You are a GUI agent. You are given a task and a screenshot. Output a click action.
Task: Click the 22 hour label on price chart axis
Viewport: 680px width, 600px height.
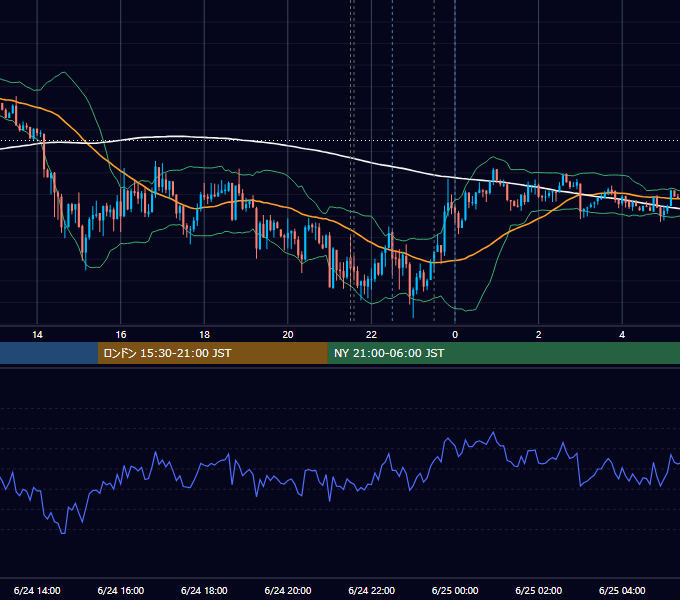coord(371,335)
